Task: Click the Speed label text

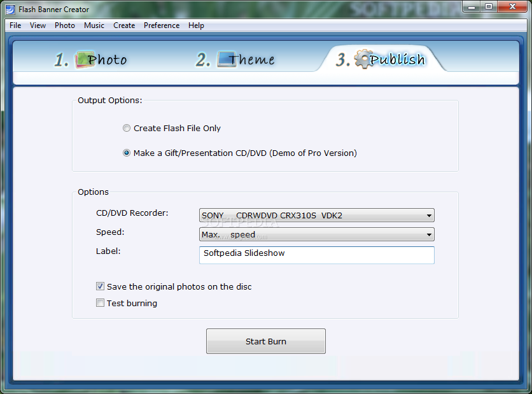Action: pos(110,232)
